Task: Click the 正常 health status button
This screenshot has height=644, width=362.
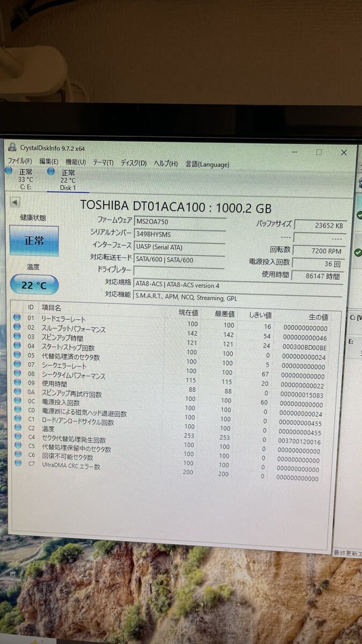Action: [34, 240]
